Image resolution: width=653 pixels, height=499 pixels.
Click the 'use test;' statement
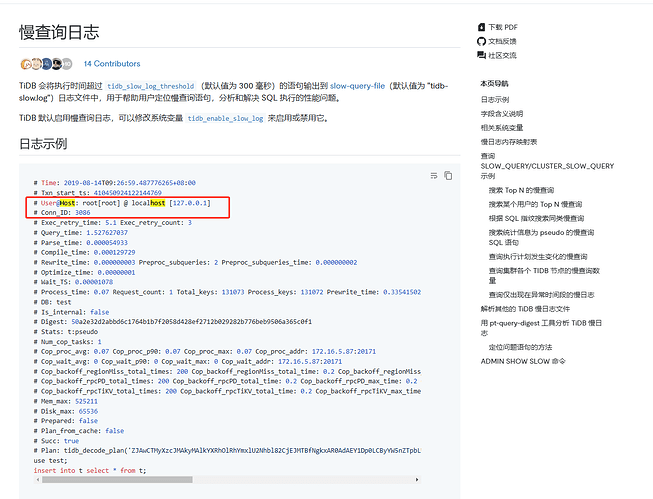pyautogui.click(x=50, y=461)
